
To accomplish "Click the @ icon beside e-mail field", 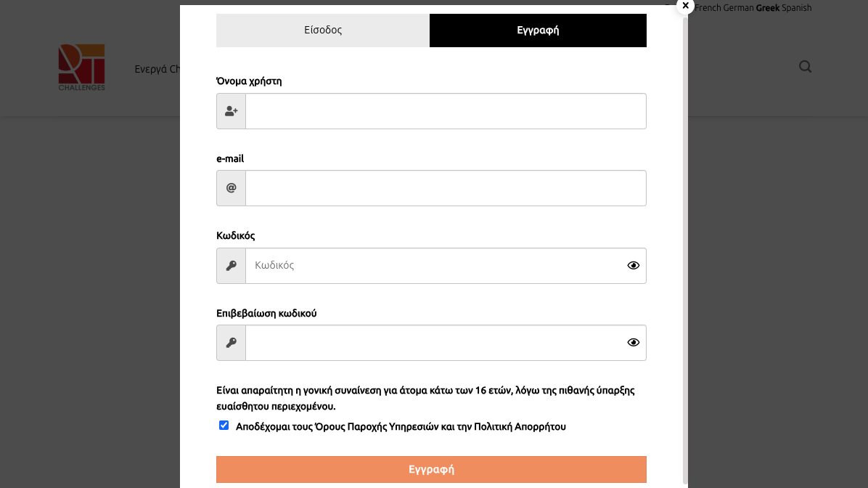I will pyautogui.click(x=232, y=188).
